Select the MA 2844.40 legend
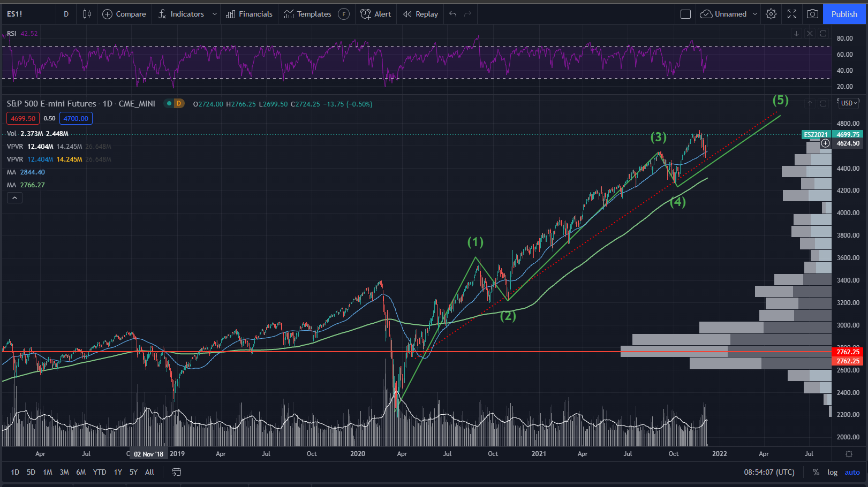 click(26, 172)
